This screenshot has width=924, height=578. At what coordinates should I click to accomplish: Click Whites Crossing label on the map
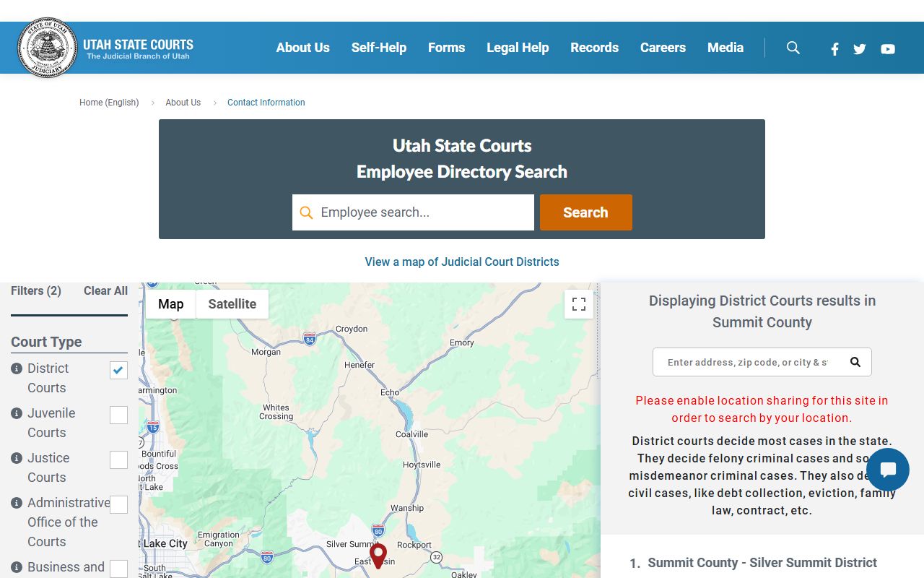tap(276, 412)
